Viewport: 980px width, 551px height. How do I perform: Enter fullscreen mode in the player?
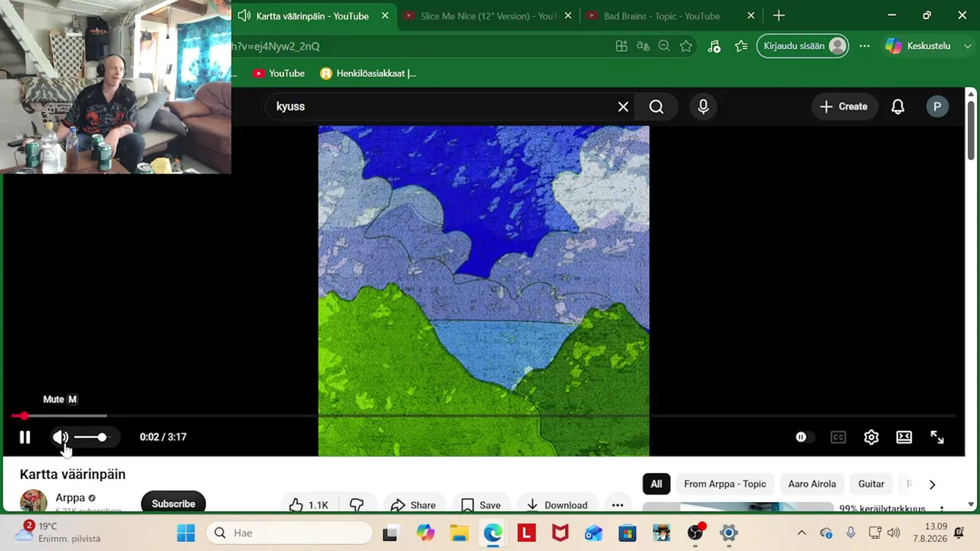click(x=937, y=437)
